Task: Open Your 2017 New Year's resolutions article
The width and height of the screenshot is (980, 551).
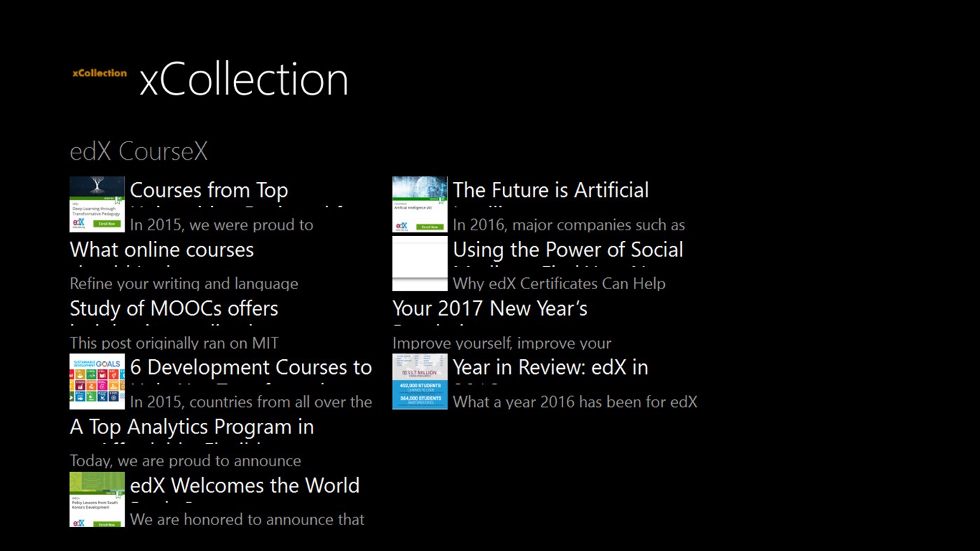Action: point(490,308)
